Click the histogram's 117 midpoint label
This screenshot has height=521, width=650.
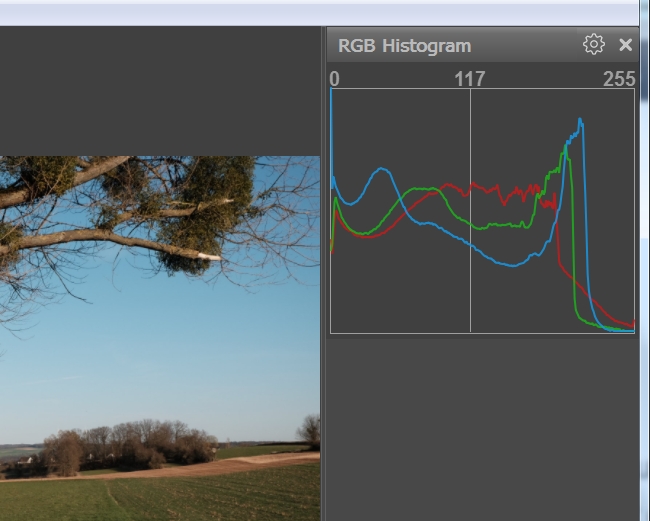[470, 79]
